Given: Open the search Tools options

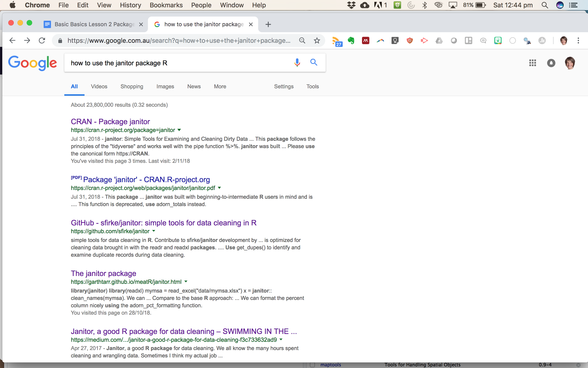Looking at the screenshot, I should tap(312, 86).
